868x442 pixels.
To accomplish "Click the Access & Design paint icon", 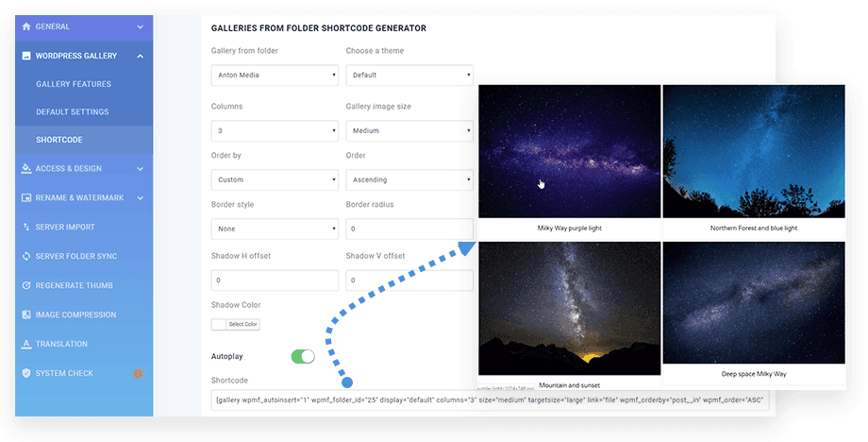I will coord(26,168).
